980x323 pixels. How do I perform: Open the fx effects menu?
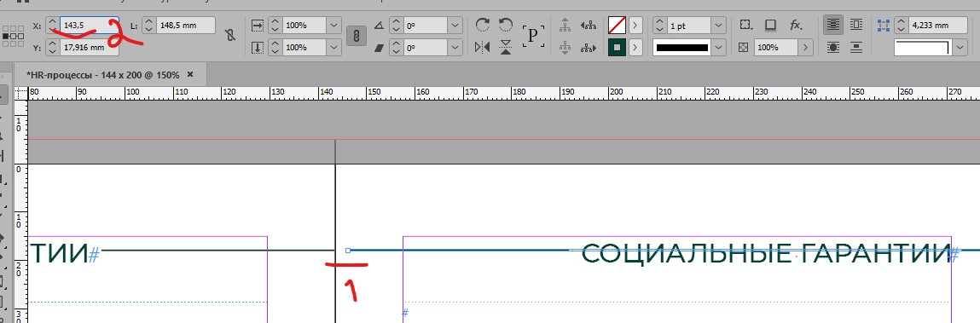[796, 25]
